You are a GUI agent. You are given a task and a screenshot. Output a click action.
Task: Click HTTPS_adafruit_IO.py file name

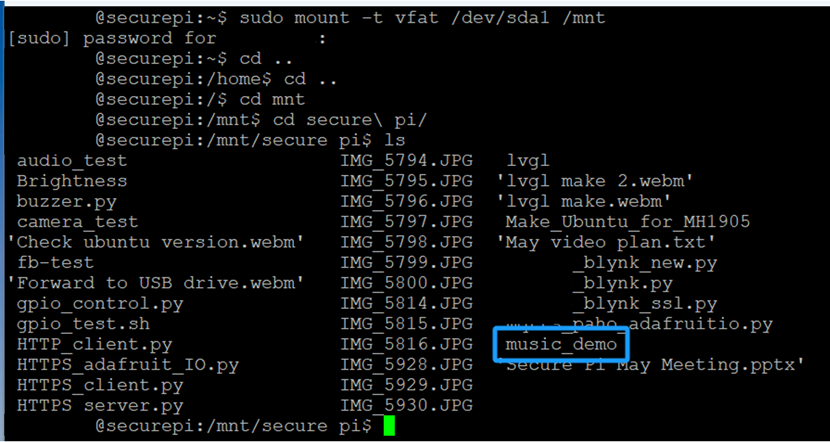[128, 365]
